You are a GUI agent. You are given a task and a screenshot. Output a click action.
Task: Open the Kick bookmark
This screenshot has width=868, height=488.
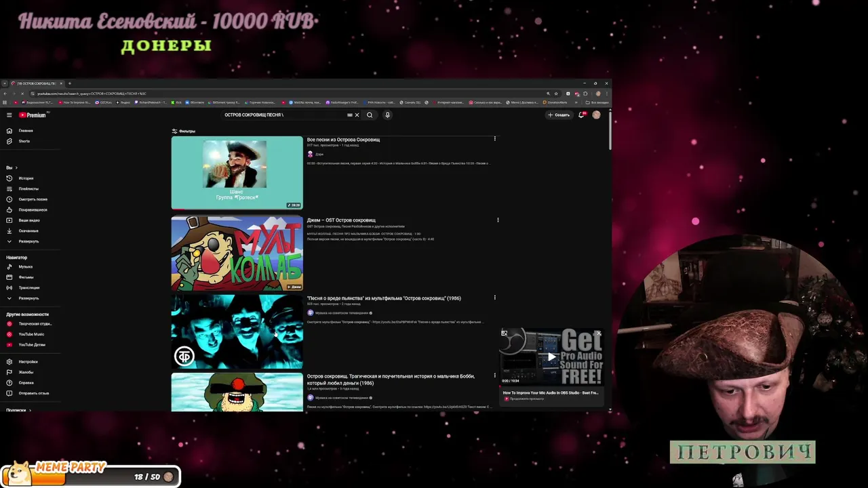pyautogui.click(x=176, y=102)
